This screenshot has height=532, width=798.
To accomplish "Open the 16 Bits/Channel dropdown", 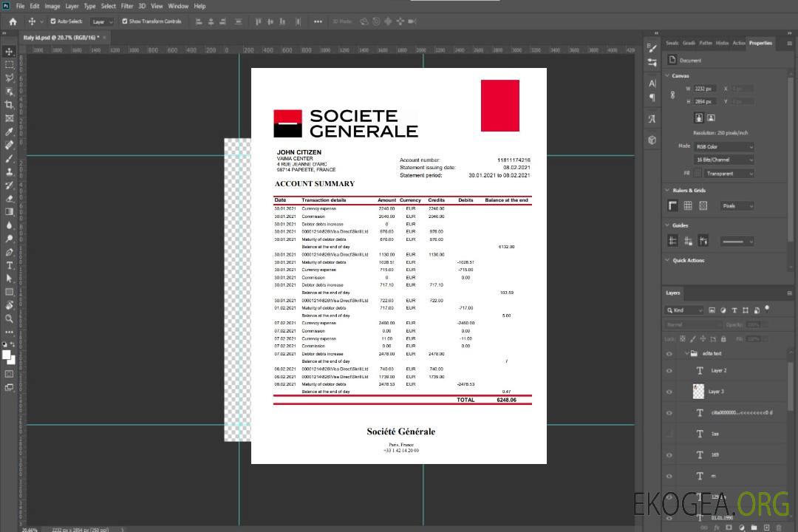I will point(724,160).
